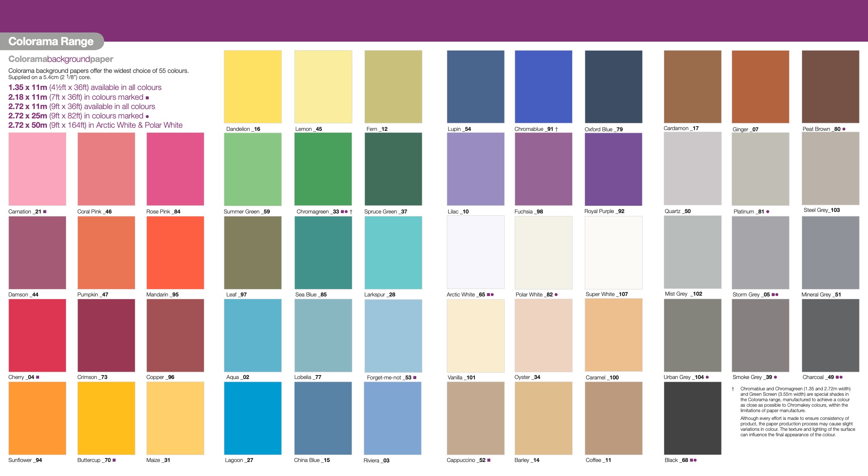Screen dimensions: 868x476
Task: Pick the Lagoon _27 blue swatch
Action: (x=253, y=418)
